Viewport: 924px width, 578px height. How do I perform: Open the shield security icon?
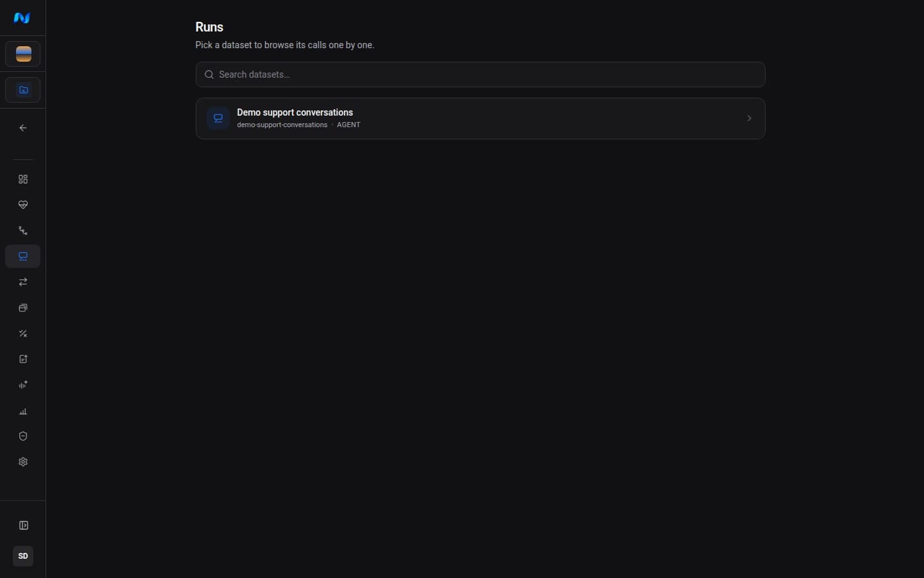23,436
